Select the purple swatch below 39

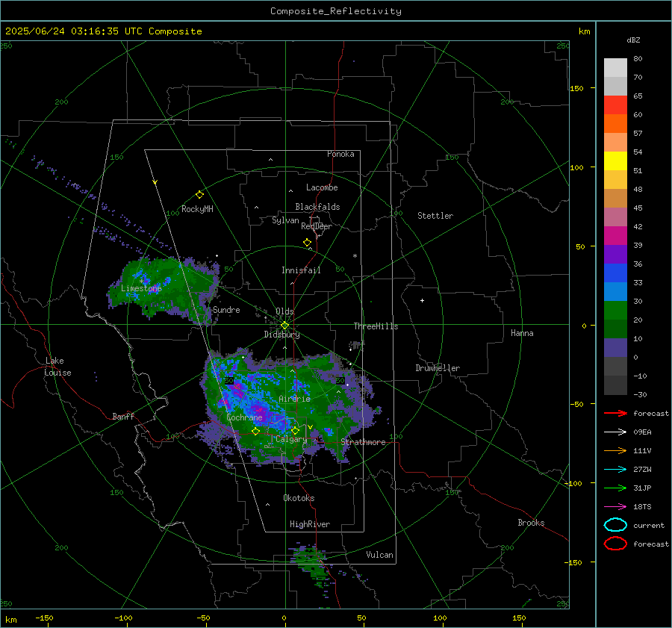click(x=615, y=254)
